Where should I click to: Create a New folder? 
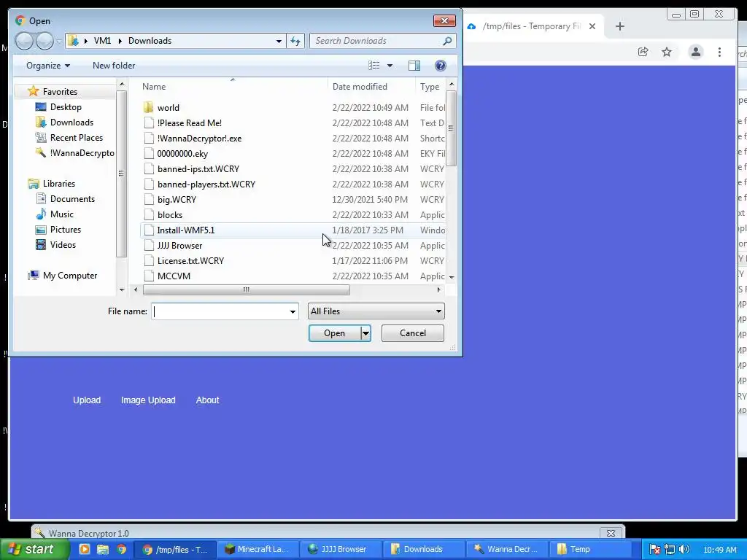point(114,66)
